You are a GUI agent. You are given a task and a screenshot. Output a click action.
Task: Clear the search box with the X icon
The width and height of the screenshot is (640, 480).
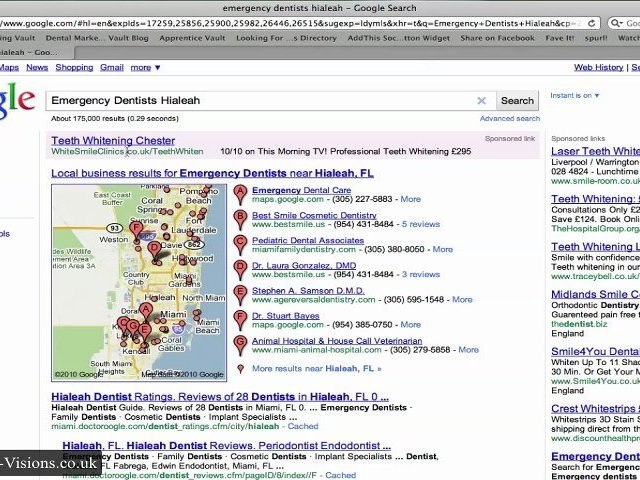click(x=482, y=100)
